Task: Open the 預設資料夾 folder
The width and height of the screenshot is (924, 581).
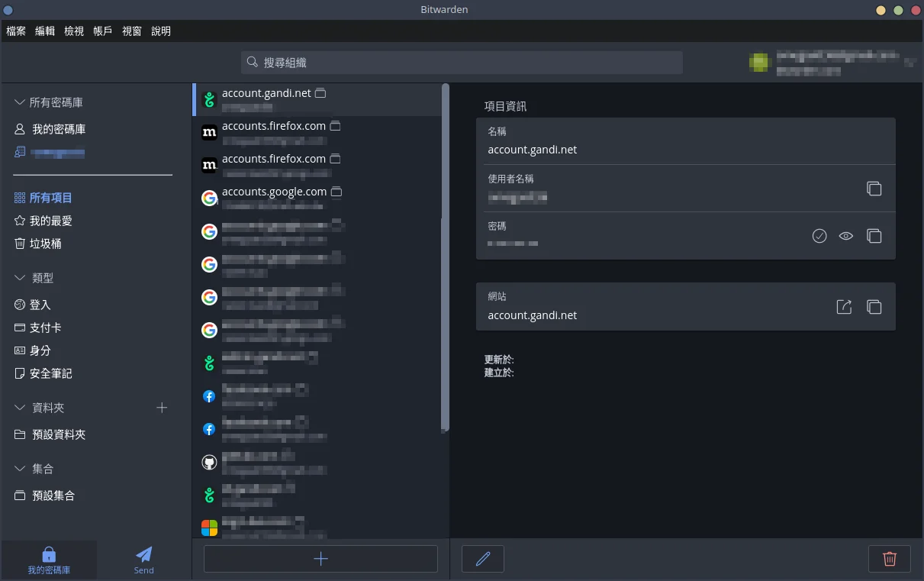Action: 50,434
